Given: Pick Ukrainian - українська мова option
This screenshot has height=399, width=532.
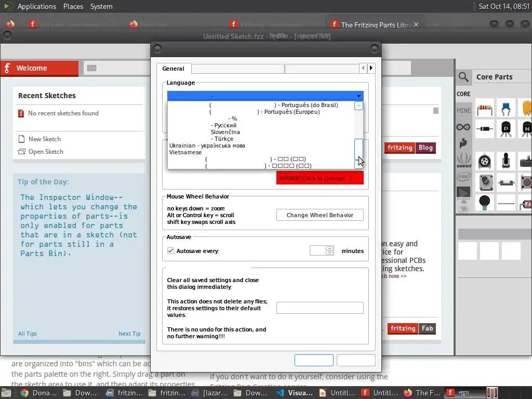Looking at the screenshot, I should click(x=261, y=145).
